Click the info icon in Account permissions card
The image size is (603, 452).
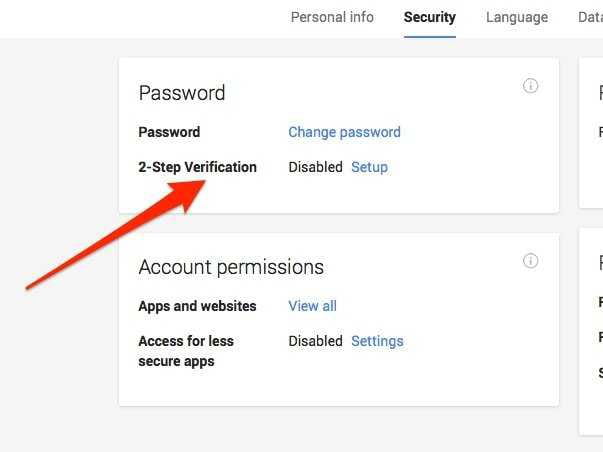pyautogui.click(x=530, y=260)
